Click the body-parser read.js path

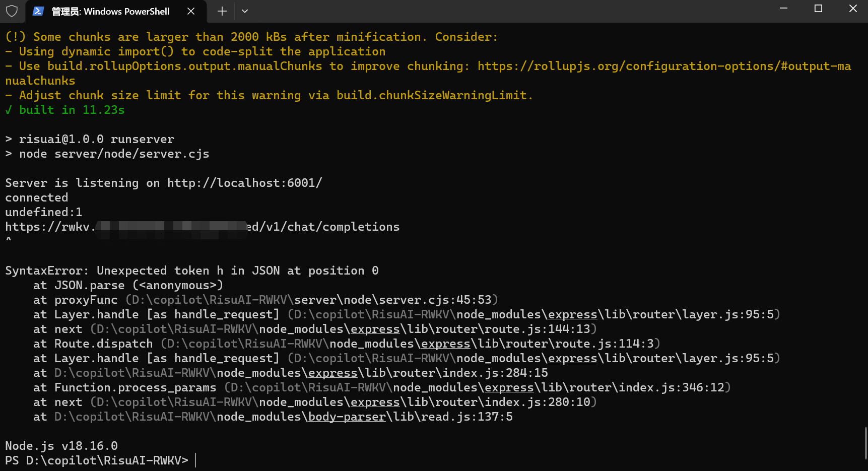(x=347, y=417)
